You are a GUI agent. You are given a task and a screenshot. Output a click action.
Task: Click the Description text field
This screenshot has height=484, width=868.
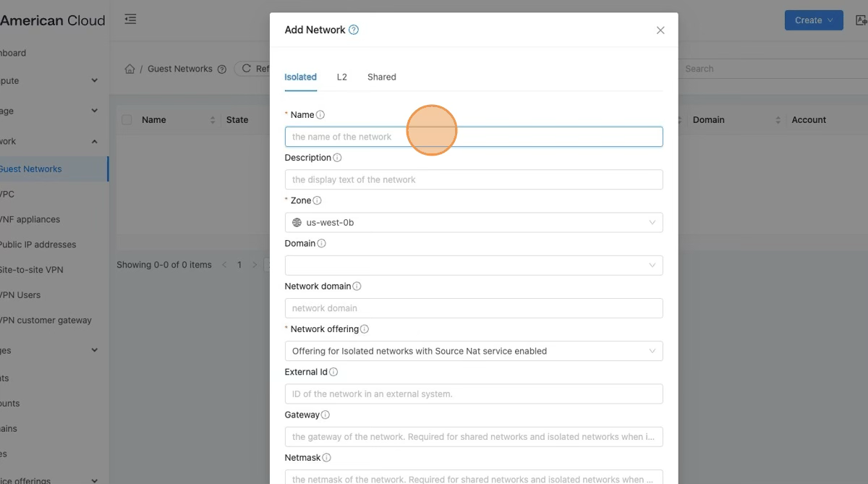pos(474,179)
